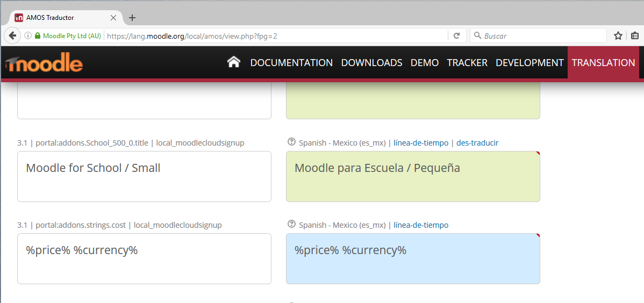Close the AMOS Traductor tab

point(113,18)
